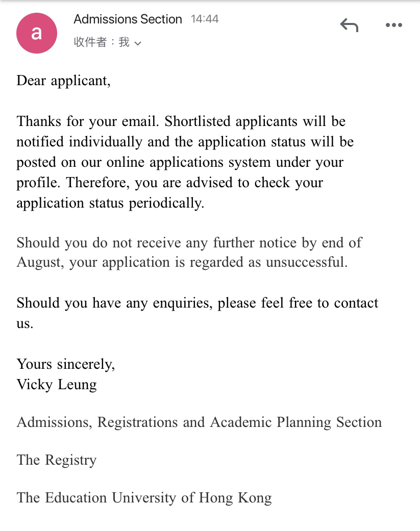This screenshot has height=531, width=420.
Task: Click the 'Dear applicant,' greeting line
Action: click(64, 81)
